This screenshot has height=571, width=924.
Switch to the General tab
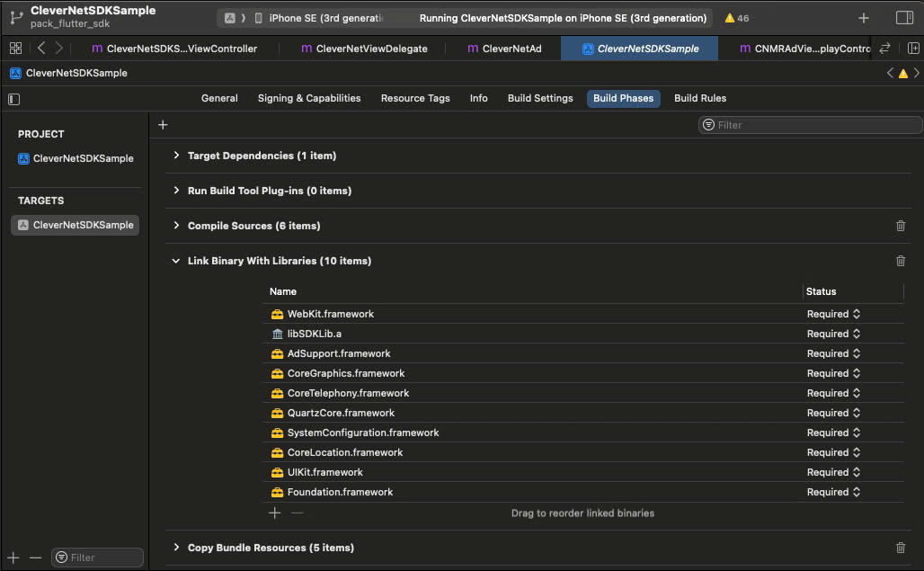click(219, 98)
